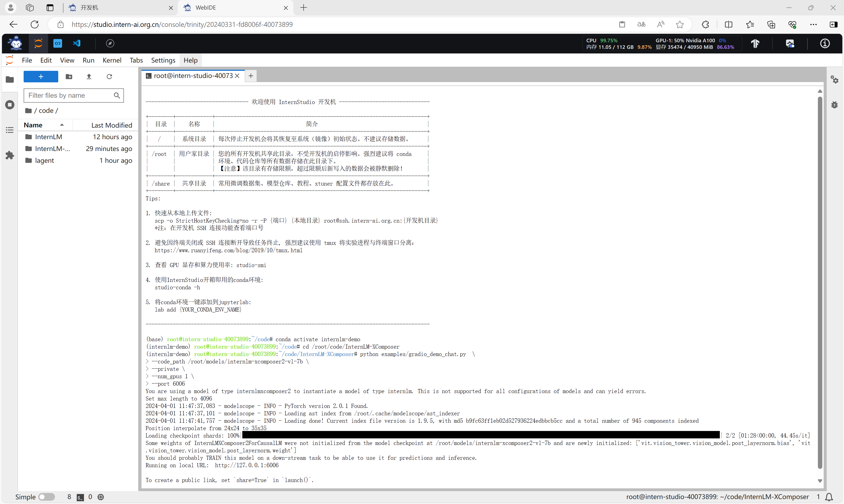This screenshot has height=504, width=844.
Task: Focus the Filter files by name field
Action: 73,96
